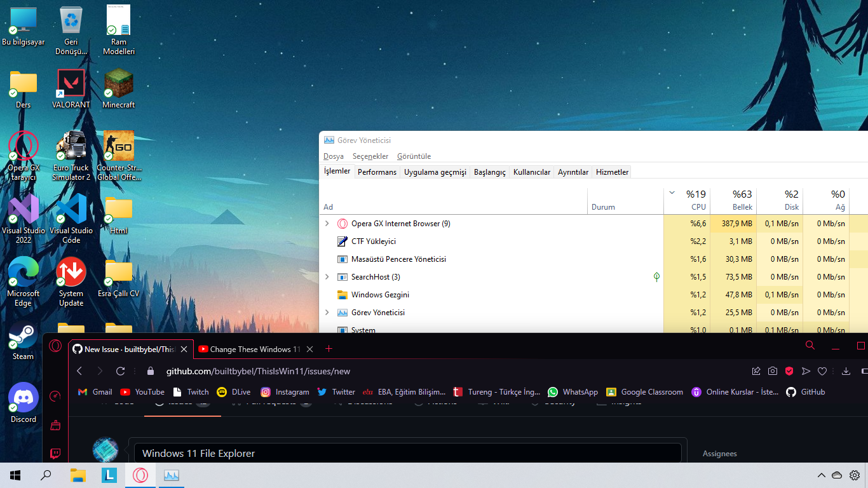Open the downloads arrow in Opera
This screenshot has width=868, height=488.
(846, 371)
